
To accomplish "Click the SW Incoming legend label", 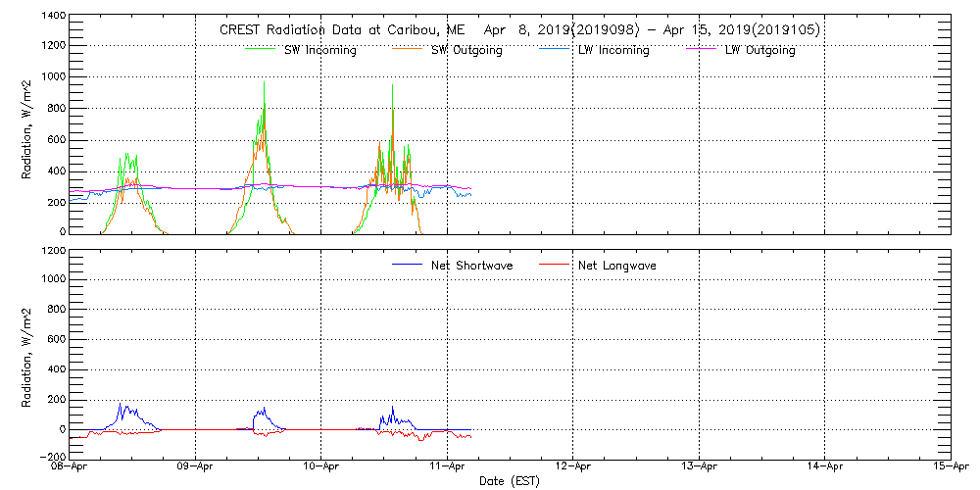I will tap(321, 50).
